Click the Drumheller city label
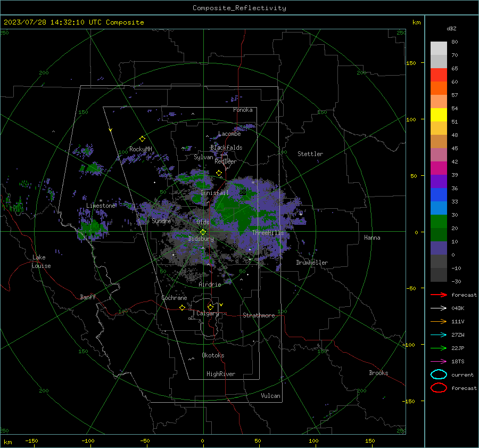Viewport: 479px width, 448px height. (312, 263)
